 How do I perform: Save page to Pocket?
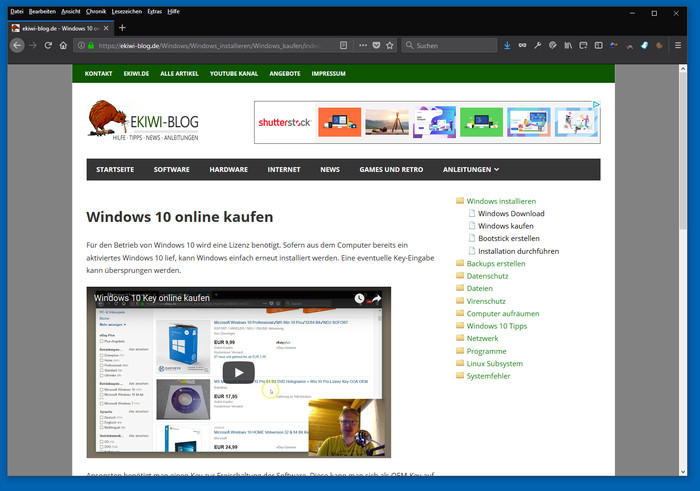(376, 45)
